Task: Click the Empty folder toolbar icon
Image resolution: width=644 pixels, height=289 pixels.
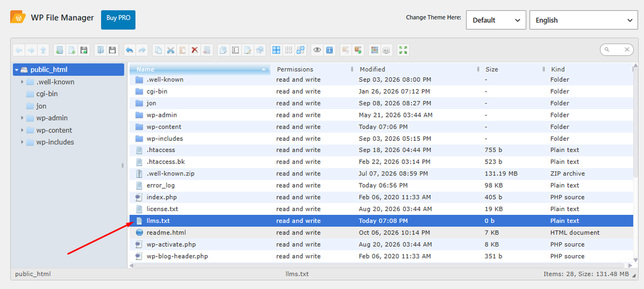Action: click(207, 50)
